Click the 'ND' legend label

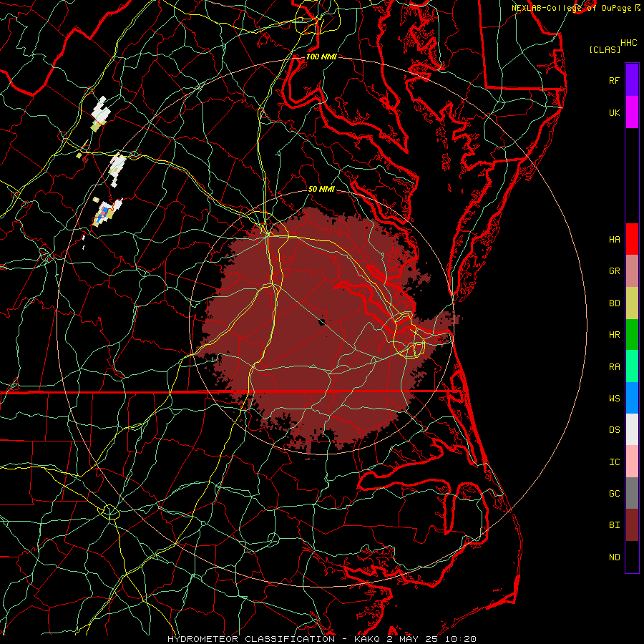(x=614, y=557)
